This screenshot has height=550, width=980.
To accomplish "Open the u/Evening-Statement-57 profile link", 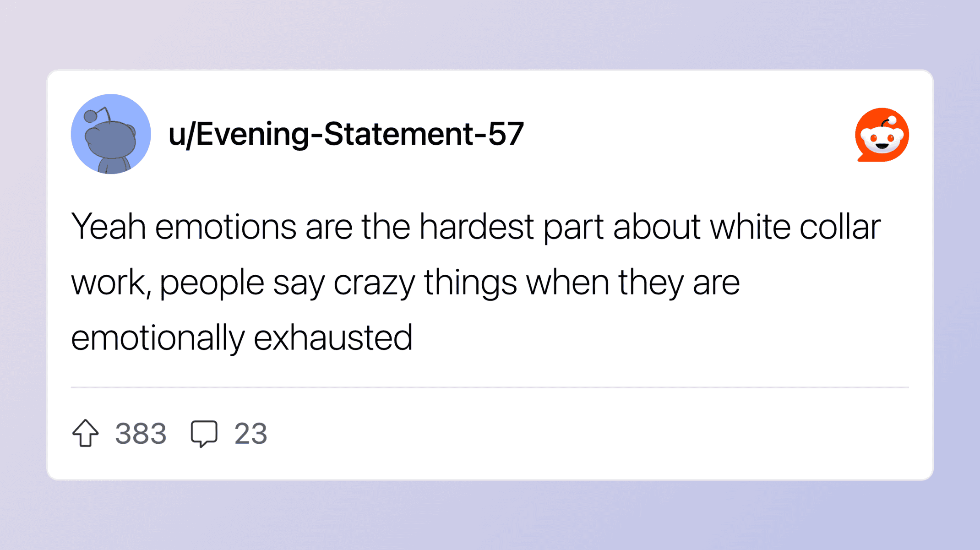I will click(x=346, y=134).
